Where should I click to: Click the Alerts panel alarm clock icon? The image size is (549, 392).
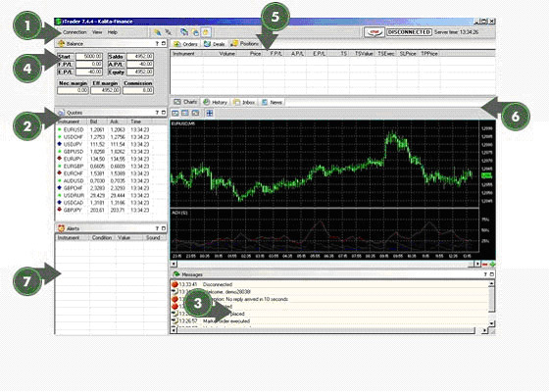pyautogui.click(x=61, y=228)
